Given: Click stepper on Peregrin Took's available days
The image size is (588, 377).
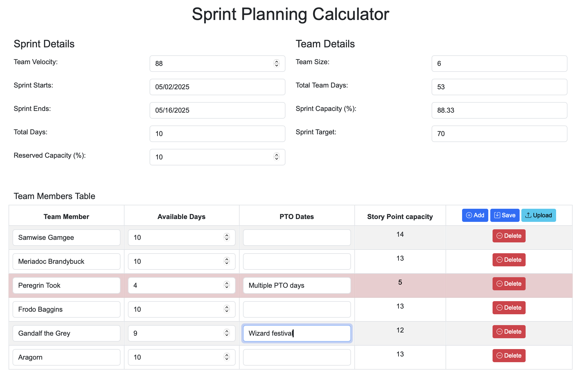Looking at the screenshot, I should 226,285.
